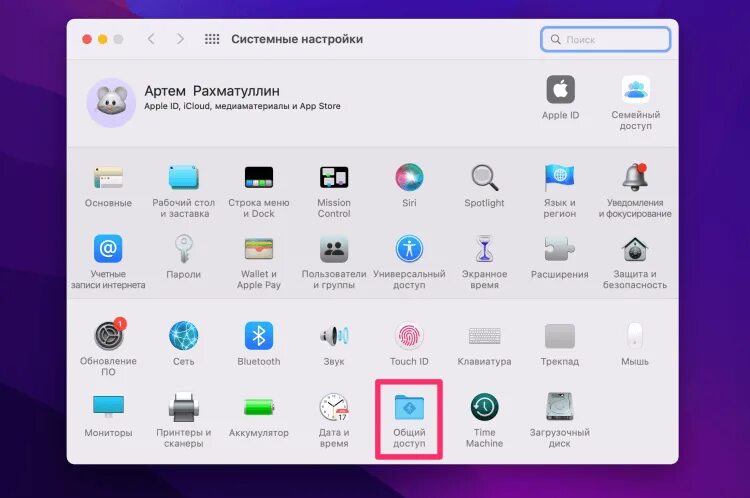The height and width of the screenshot is (498, 750).
Task: Close the Системные настройки window
Action: pos(87,39)
